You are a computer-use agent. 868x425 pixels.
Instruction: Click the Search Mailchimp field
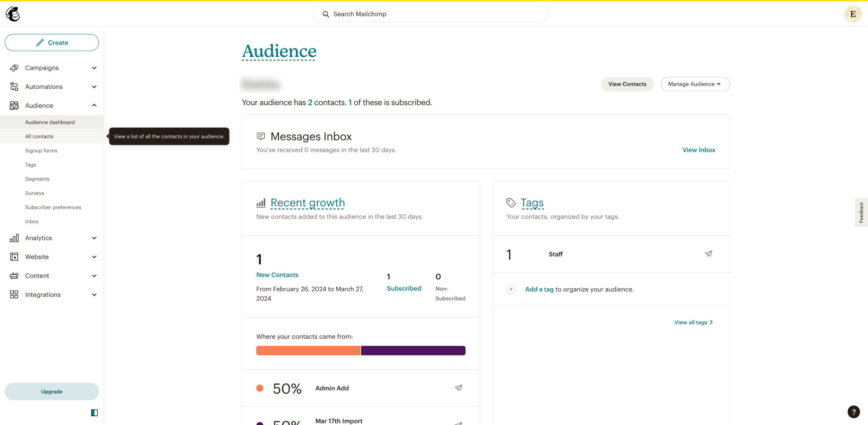pyautogui.click(x=431, y=14)
